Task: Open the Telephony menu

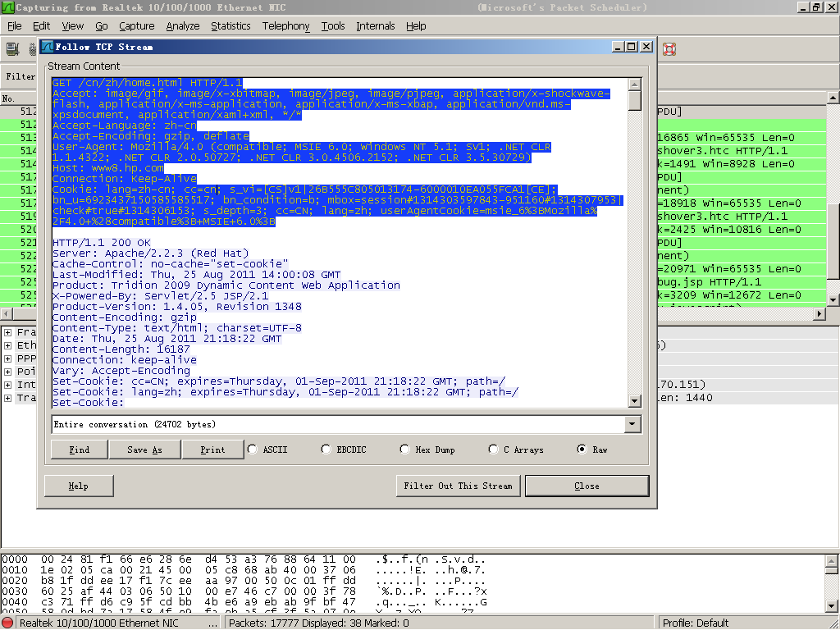Action: pyautogui.click(x=286, y=25)
